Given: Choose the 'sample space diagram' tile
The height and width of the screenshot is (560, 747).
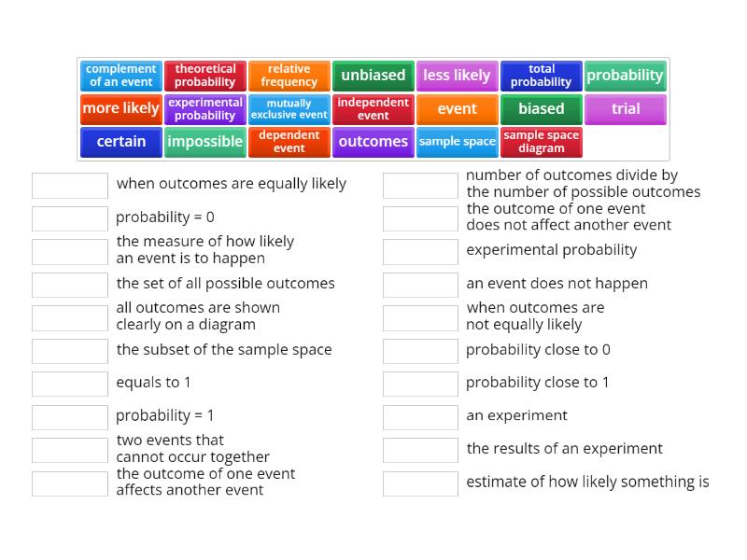Looking at the screenshot, I should [x=542, y=142].
